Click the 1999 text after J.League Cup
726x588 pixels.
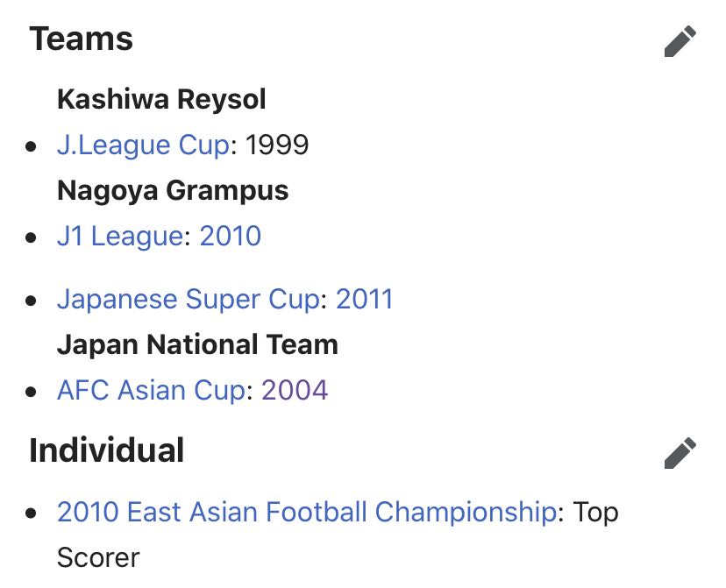click(277, 145)
